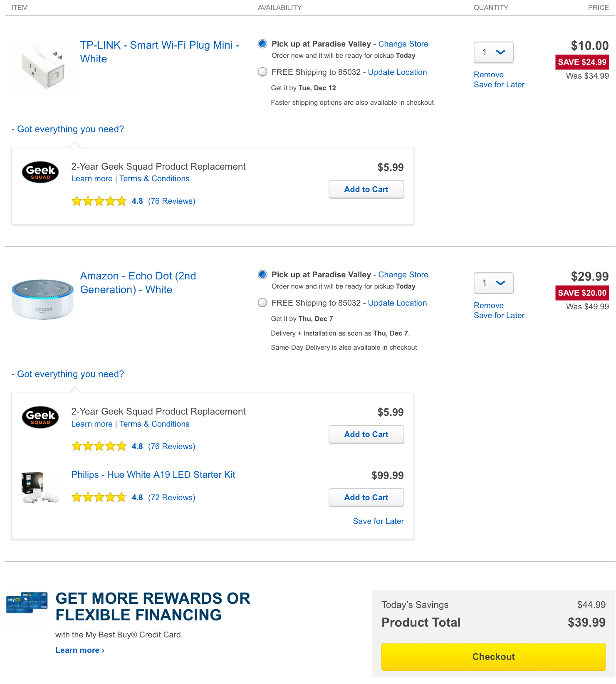Click the Amazon Echo Dot product image
This screenshot has height=684, width=616.
tap(42, 299)
